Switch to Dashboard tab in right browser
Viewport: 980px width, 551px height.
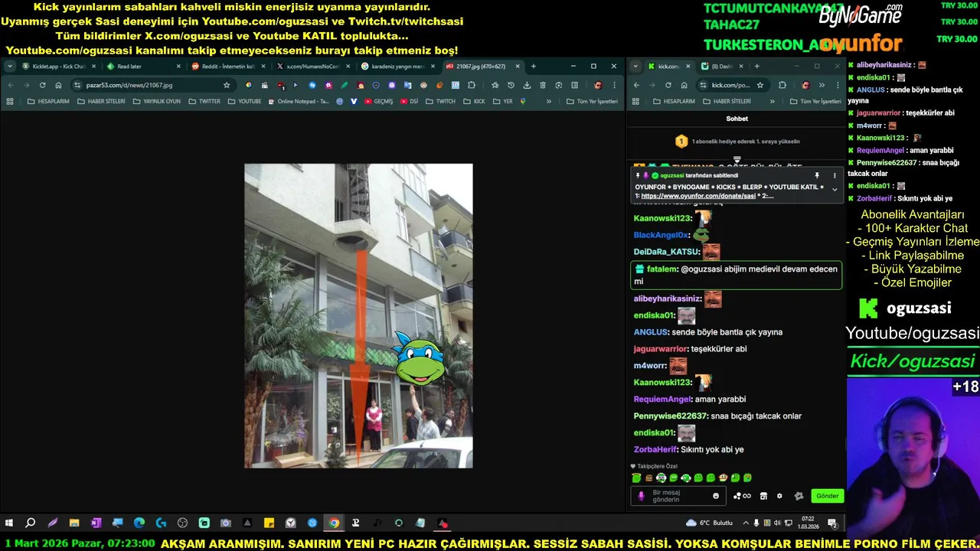(723, 67)
